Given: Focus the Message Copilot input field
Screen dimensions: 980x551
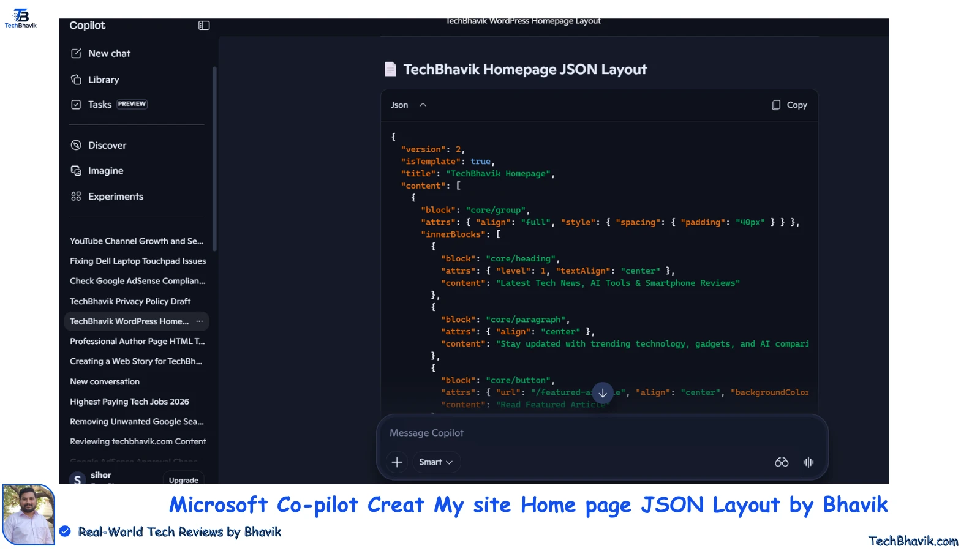Looking at the screenshot, I should coord(602,433).
